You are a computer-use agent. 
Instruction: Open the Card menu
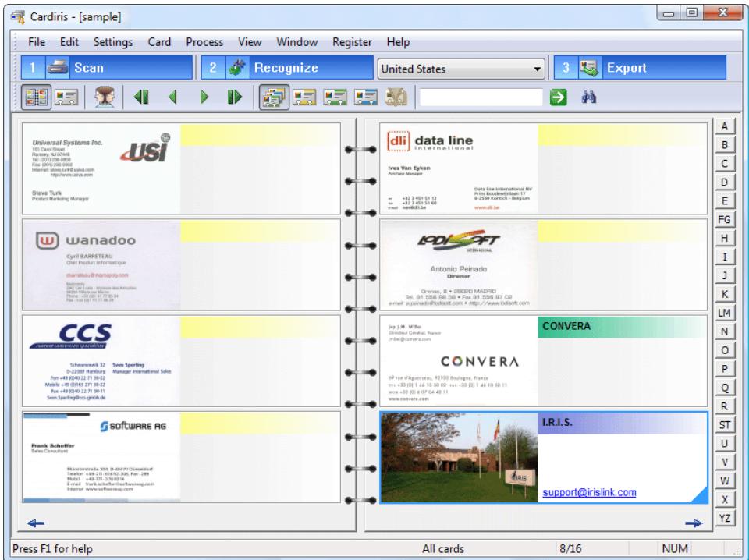[x=159, y=42]
